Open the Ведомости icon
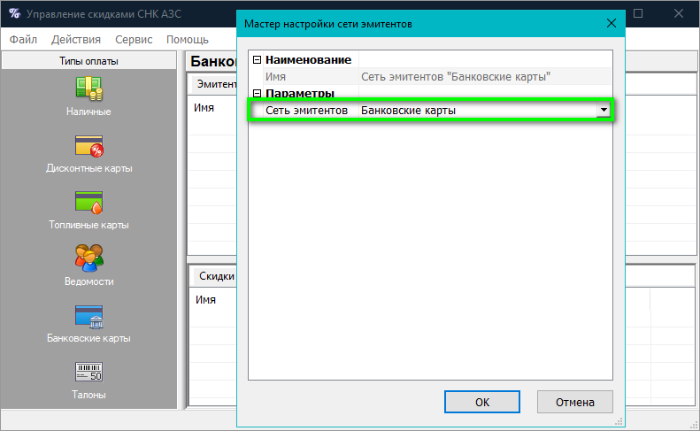The image size is (700, 431). point(89,258)
